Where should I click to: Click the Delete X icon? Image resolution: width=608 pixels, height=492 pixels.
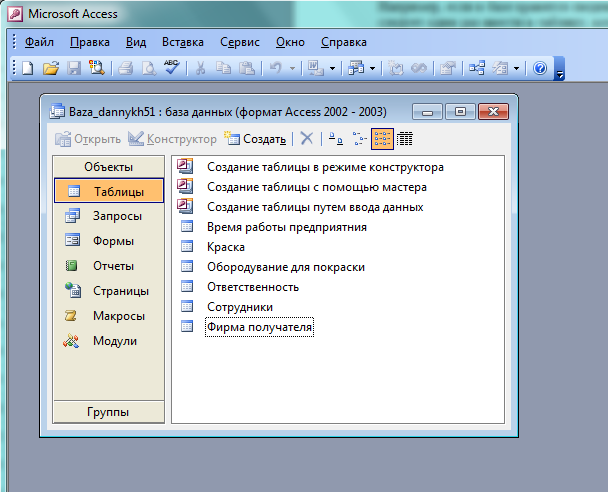306,138
